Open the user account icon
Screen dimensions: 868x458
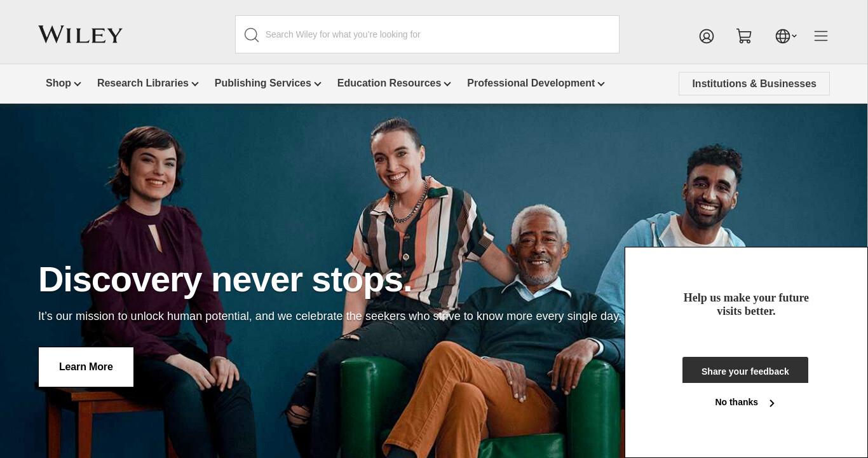(x=707, y=36)
